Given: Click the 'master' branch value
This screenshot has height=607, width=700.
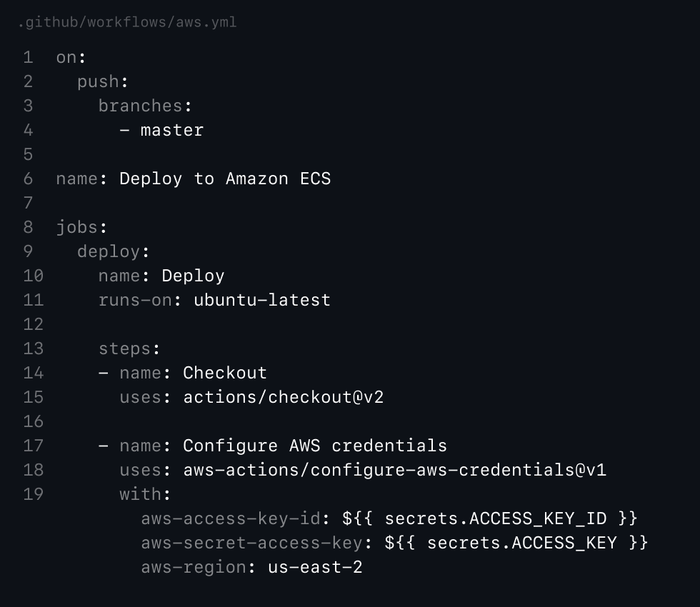Looking at the screenshot, I should (x=171, y=130).
